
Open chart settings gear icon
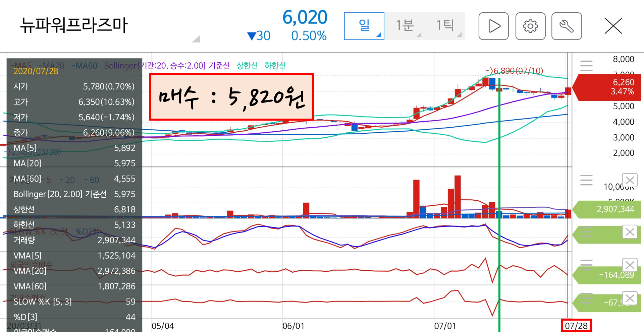coord(530,26)
